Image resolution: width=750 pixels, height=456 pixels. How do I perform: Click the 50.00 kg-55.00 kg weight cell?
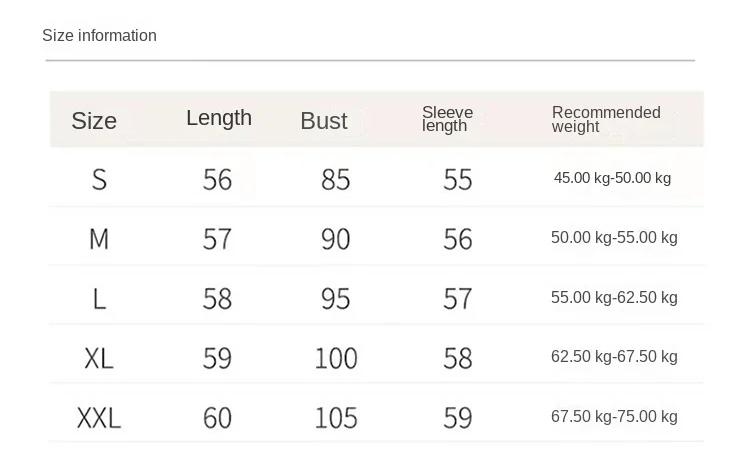point(614,238)
